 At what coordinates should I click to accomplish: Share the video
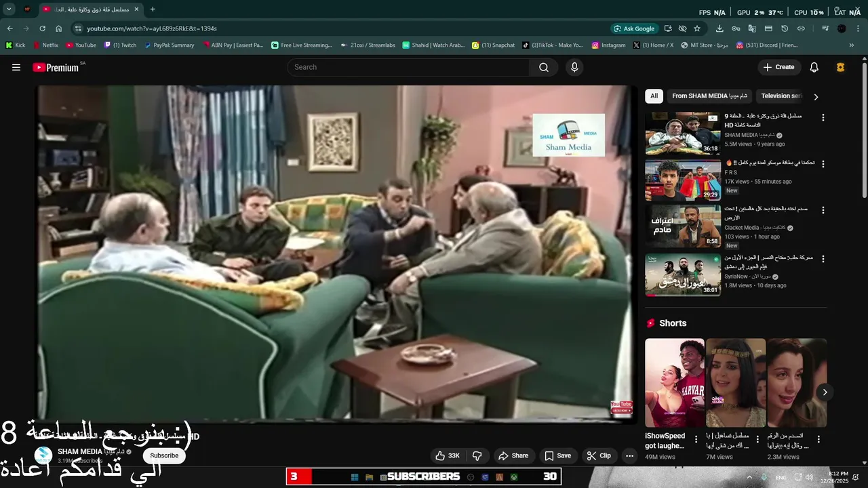[x=514, y=456]
